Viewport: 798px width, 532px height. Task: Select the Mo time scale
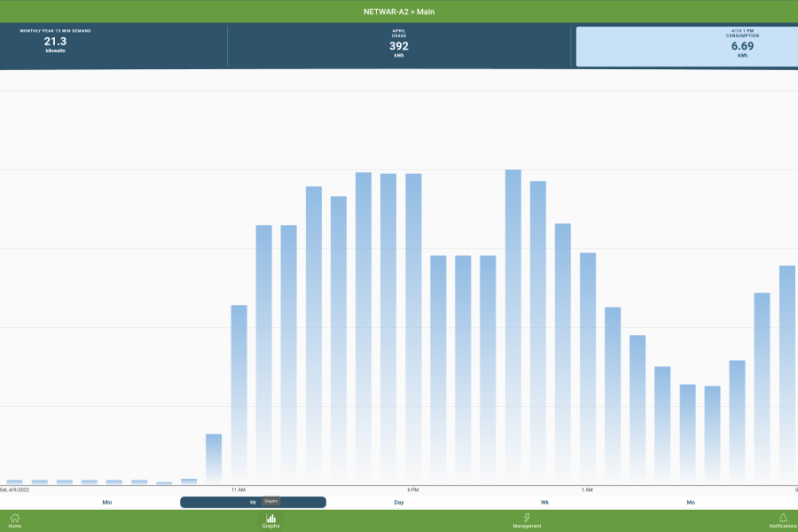point(691,502)
